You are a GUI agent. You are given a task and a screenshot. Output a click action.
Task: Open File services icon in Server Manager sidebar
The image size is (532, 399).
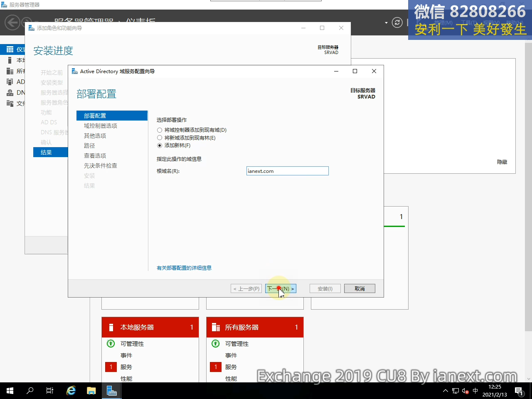tap(10, 103)
